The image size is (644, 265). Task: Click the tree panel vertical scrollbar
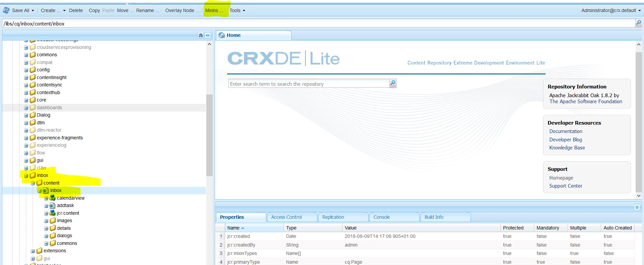pos(209,135)
